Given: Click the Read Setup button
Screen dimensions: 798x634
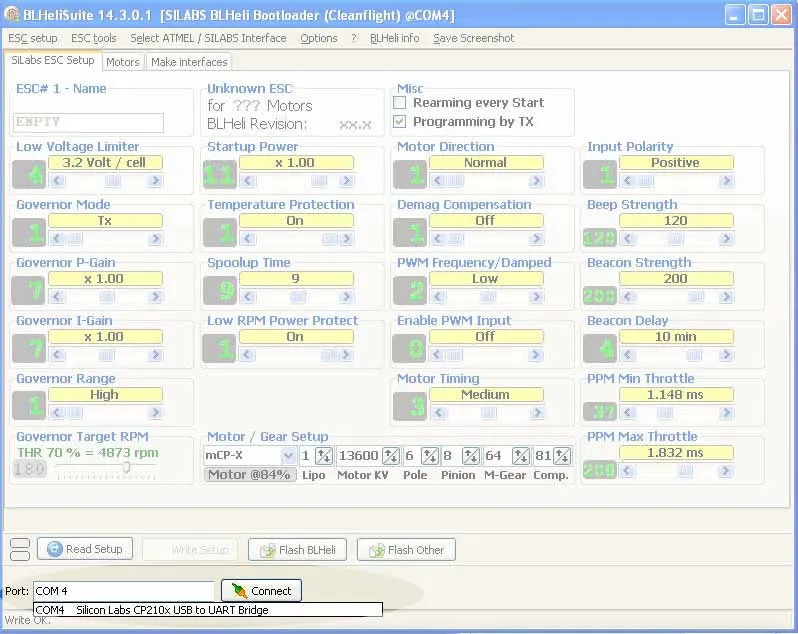Looking at the screenshot, I should click(85, 549).
